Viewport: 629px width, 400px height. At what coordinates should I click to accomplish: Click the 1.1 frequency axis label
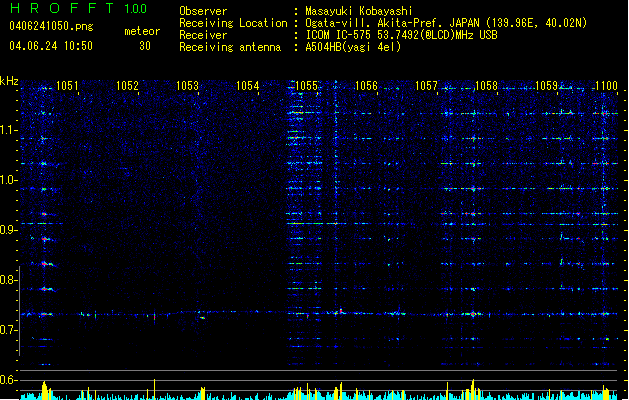coord(8,130)
